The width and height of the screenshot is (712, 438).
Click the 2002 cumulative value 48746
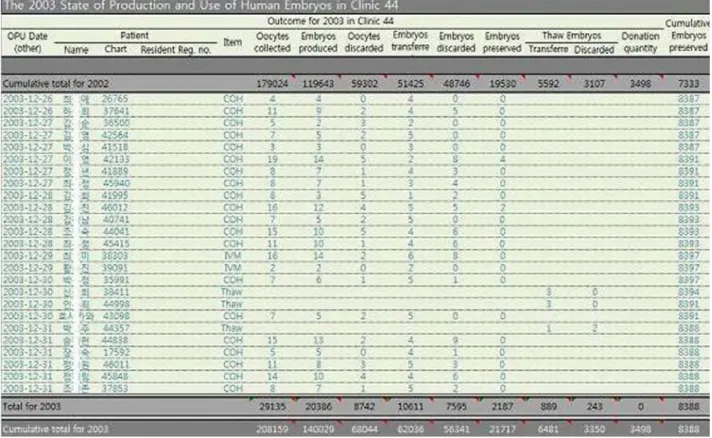pos(456,84)
